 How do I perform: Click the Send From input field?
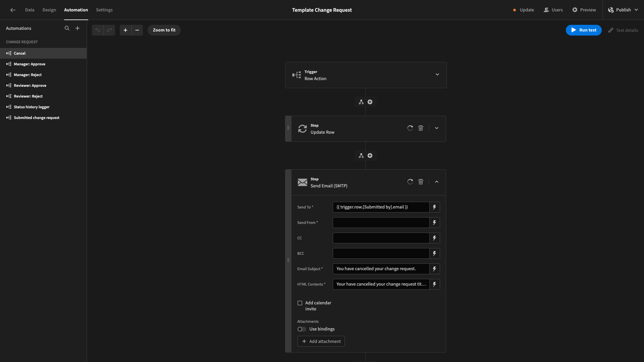point(381,223)
